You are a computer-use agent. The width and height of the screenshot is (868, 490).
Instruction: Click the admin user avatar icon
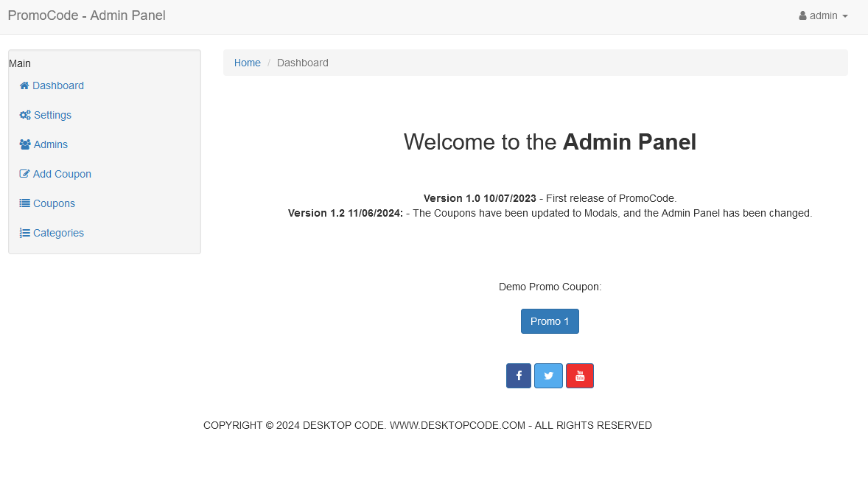tap(802, 15)
